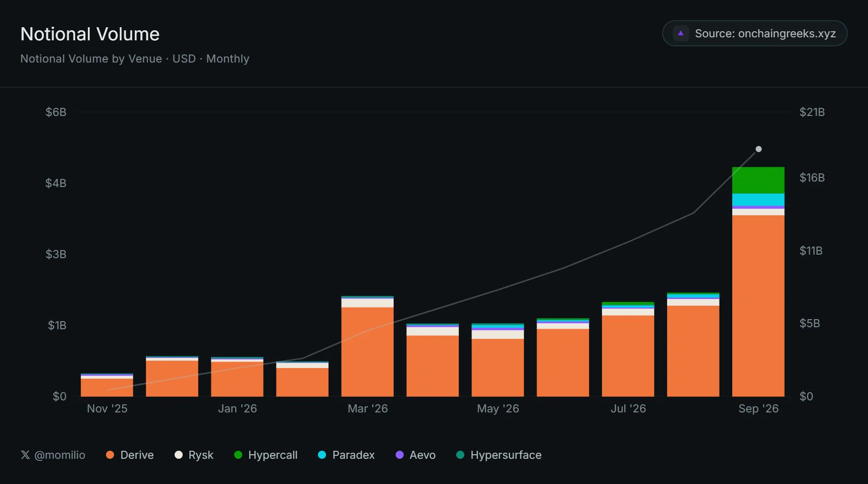
Task: Toggle the Aevo legend entry
Action: tap(415, 455)
